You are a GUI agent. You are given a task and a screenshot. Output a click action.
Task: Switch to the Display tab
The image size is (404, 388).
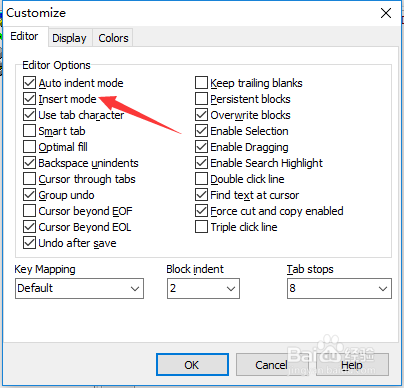(x=69, y=38)
